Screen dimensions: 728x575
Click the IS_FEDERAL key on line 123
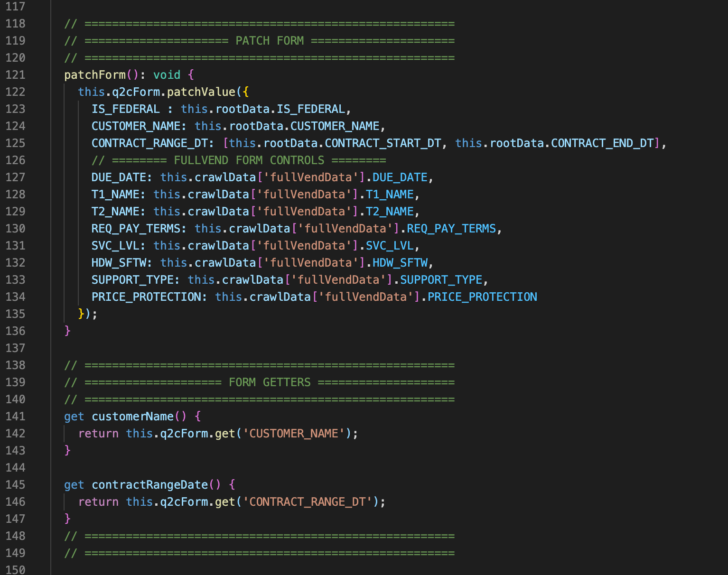[126, 109]
